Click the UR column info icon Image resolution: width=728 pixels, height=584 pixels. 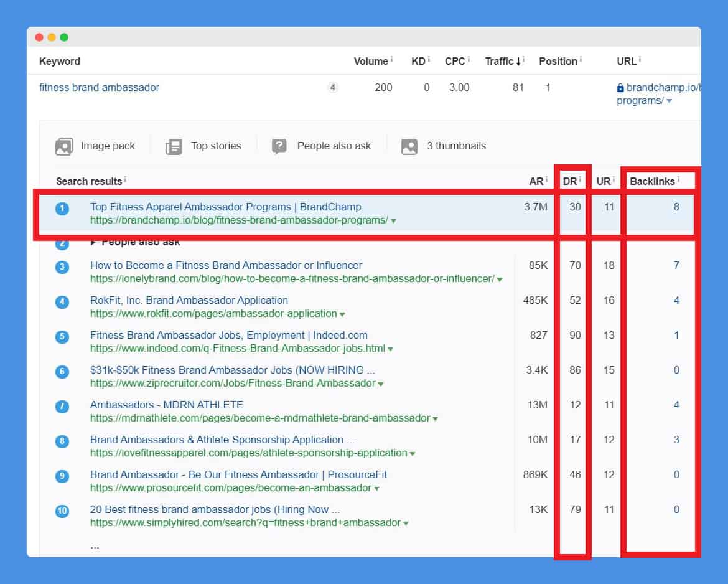tap(614, 179)
